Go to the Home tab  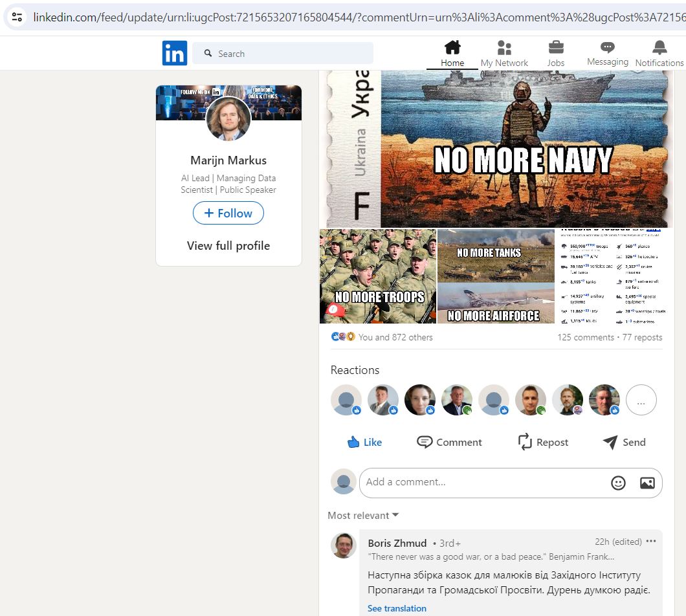[x=452, y=54]
